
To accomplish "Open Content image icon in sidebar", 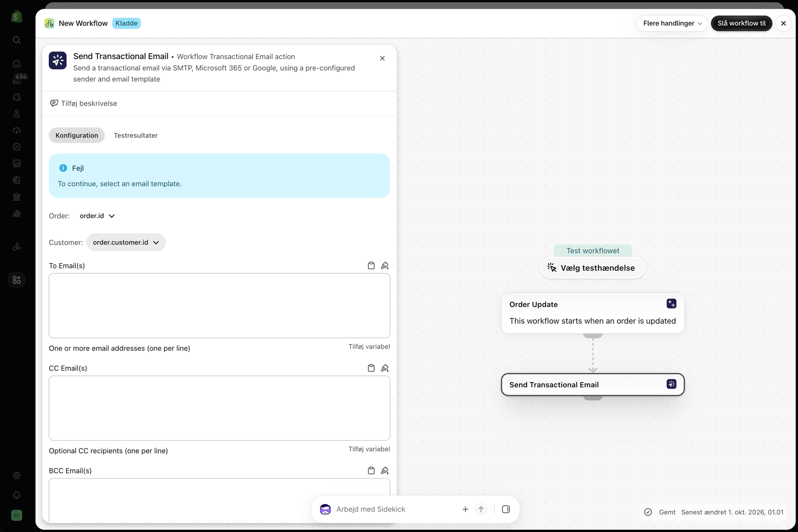I will coord(17,163).
